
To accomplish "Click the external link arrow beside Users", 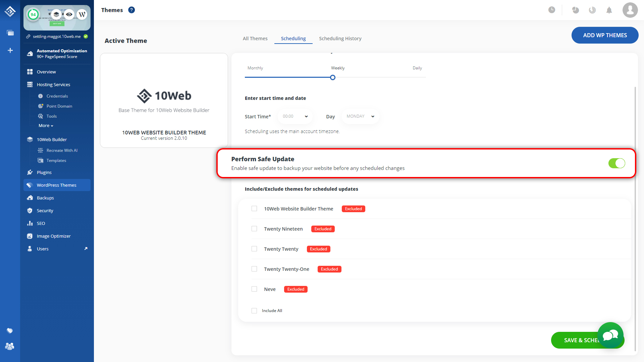I will click(x=86, y=248).
